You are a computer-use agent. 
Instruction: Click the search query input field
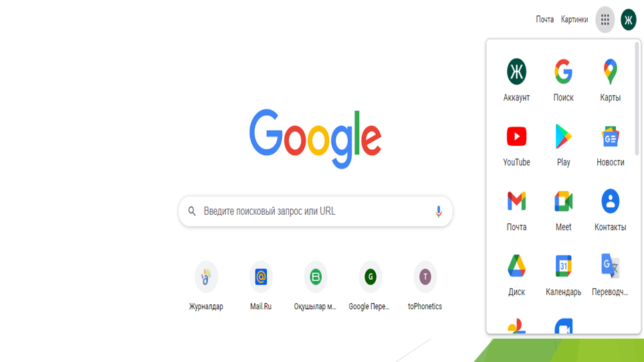(316, 211)
